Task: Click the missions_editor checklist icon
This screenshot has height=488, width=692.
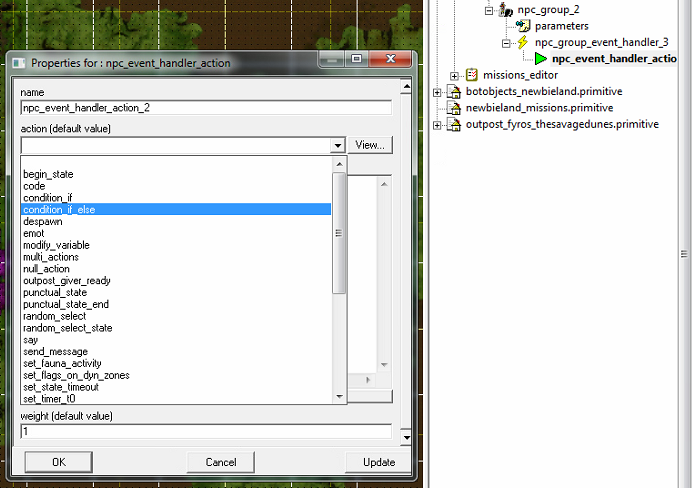Action: (x=472, y=75)
